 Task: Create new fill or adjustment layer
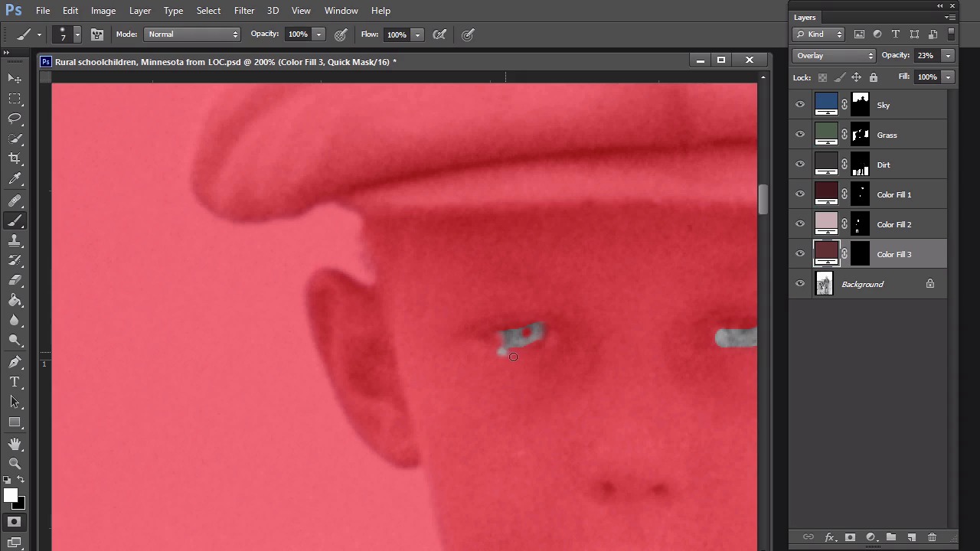(x=871, y=537)
